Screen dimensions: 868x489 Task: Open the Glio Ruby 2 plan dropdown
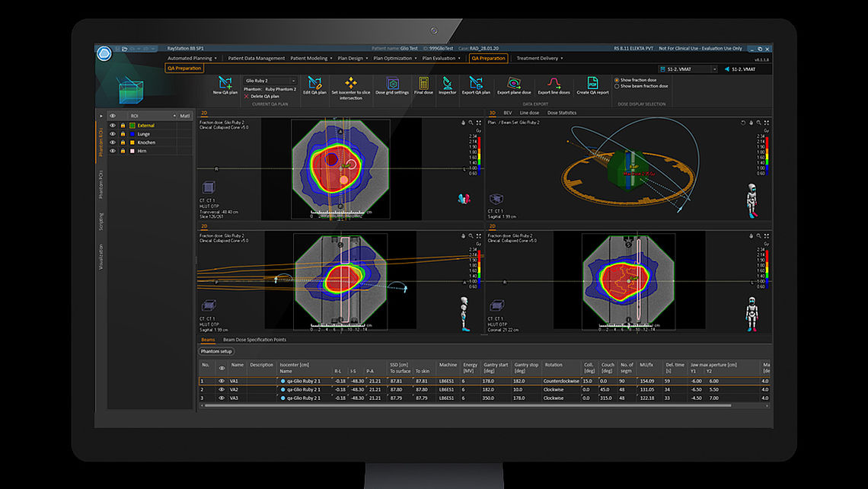293,80
